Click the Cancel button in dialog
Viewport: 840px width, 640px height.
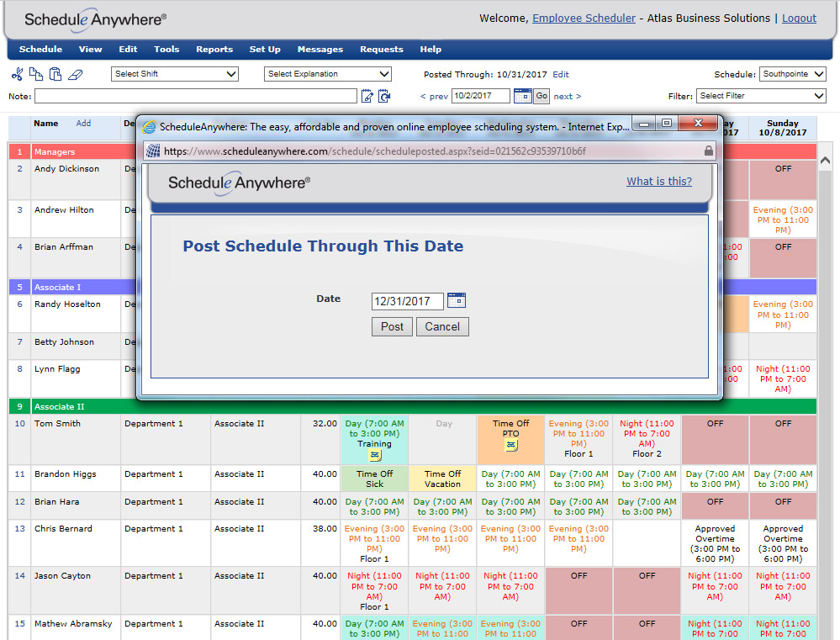click(x=442, y=326)
